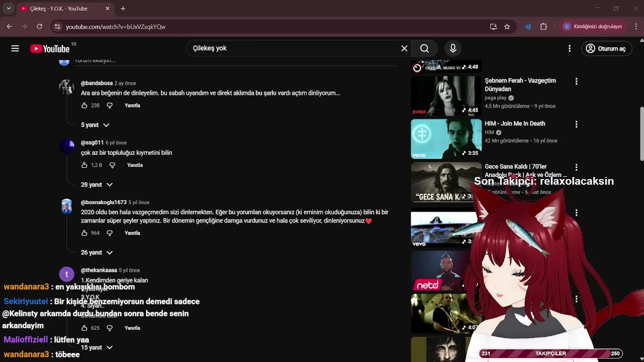The image size is (644, 362).
Task: Expand the 26 yanıt replies
Action: coord(97,252)
